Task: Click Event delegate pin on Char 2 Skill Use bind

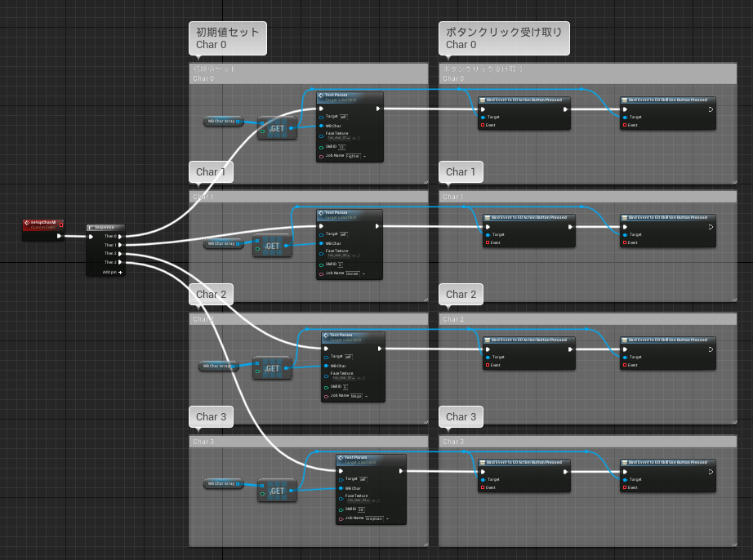Action: coord(626,365)
